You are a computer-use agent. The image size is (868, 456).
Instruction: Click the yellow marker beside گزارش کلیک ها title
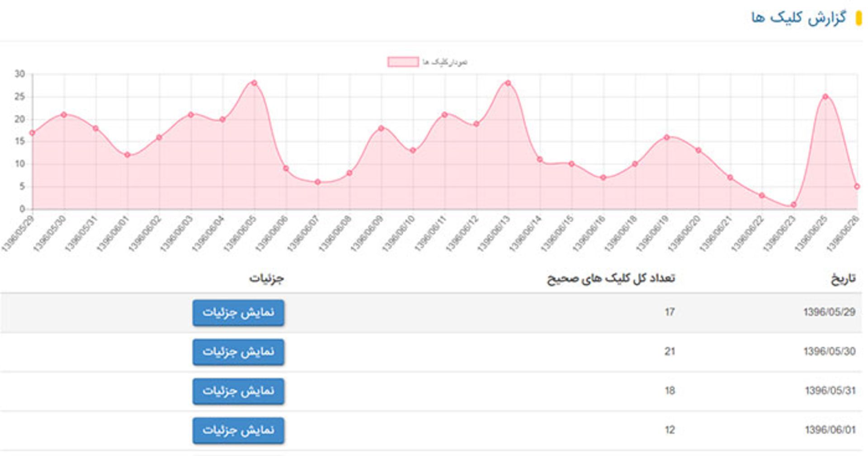(857, 17)
